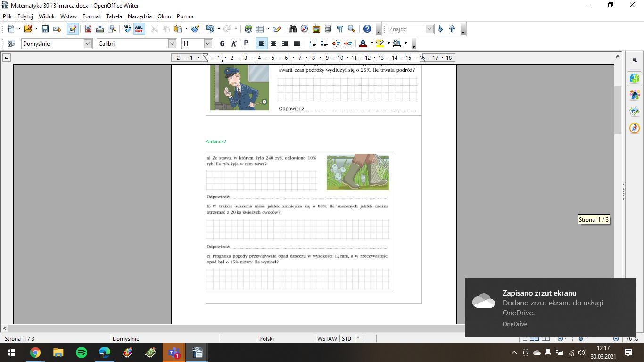Open paragraph style Domyślnie dropdown

88,43
